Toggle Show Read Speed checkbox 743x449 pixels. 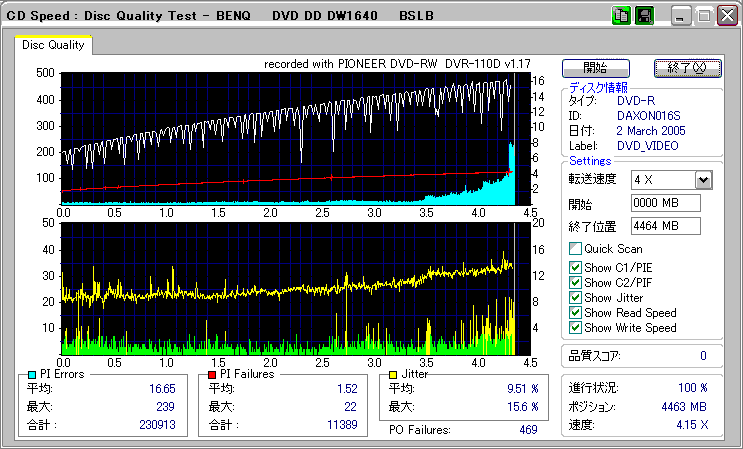pos(575,312)
